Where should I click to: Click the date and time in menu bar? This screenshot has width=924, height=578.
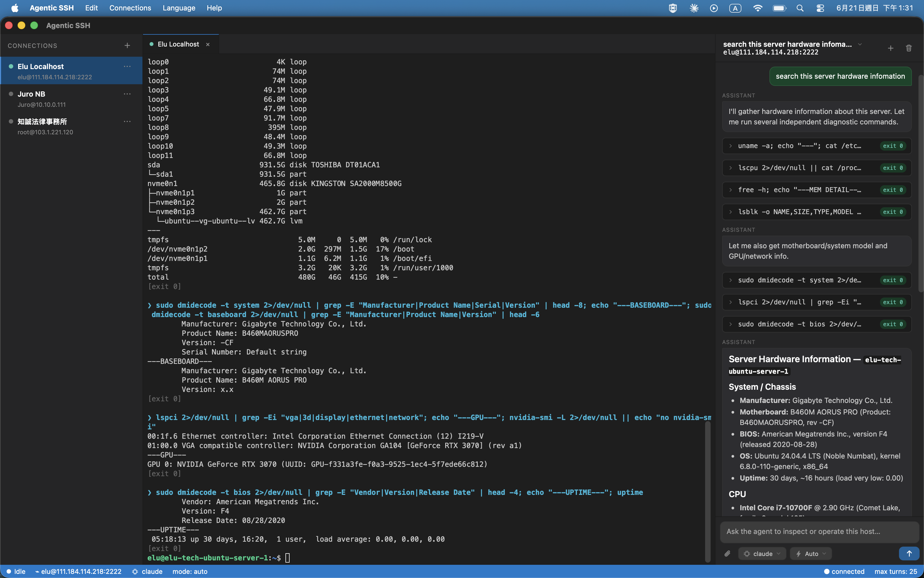click(875, 8)
